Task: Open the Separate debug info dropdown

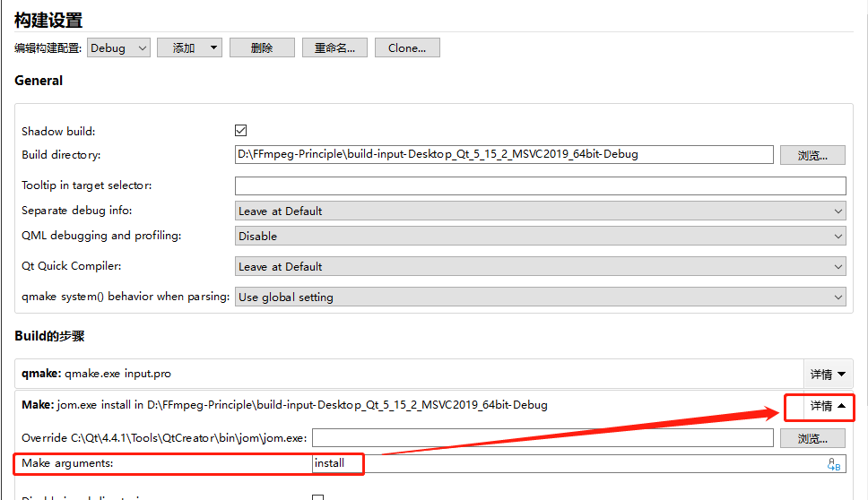Action: 540,211
